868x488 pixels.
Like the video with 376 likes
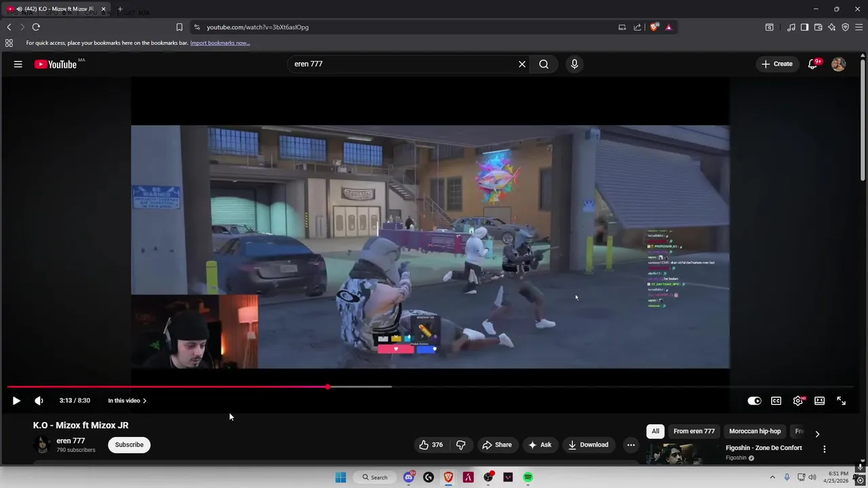[x=431, y=445]
